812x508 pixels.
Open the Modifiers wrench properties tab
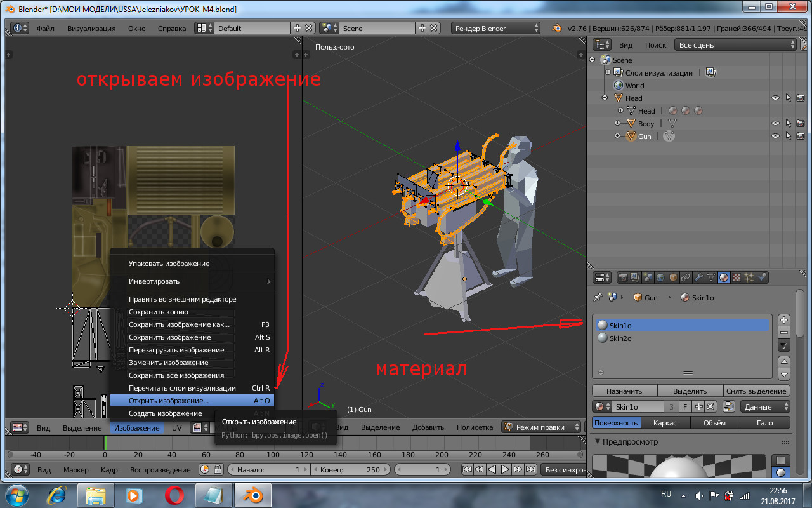698,277
